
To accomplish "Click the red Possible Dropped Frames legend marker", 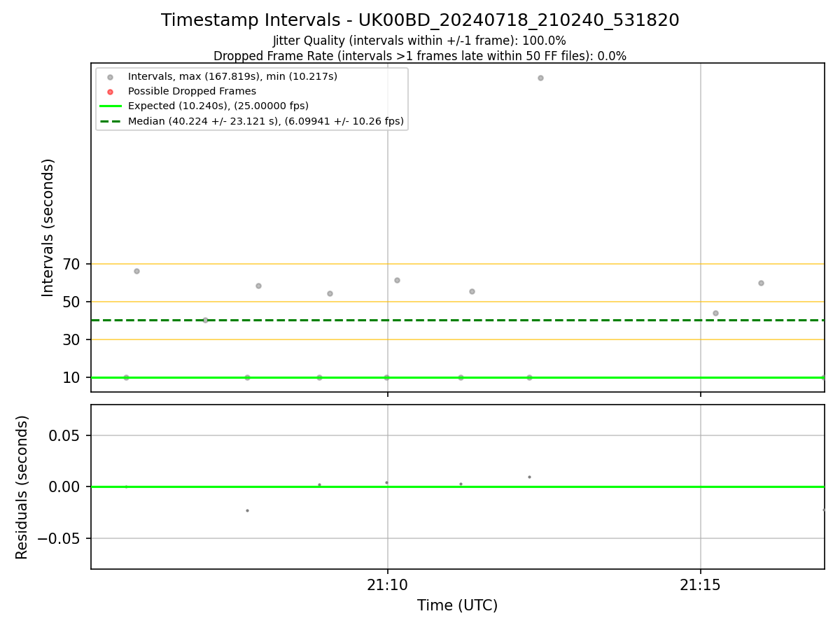I will 110,91.
